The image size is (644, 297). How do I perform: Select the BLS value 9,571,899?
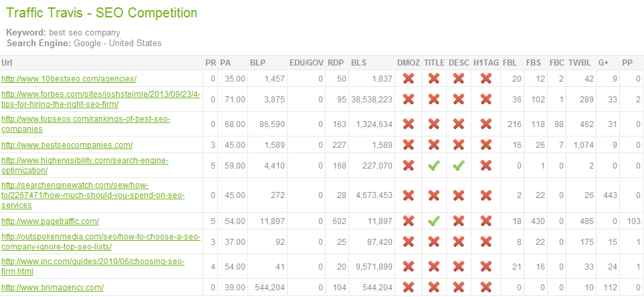(x=374, y=267)
